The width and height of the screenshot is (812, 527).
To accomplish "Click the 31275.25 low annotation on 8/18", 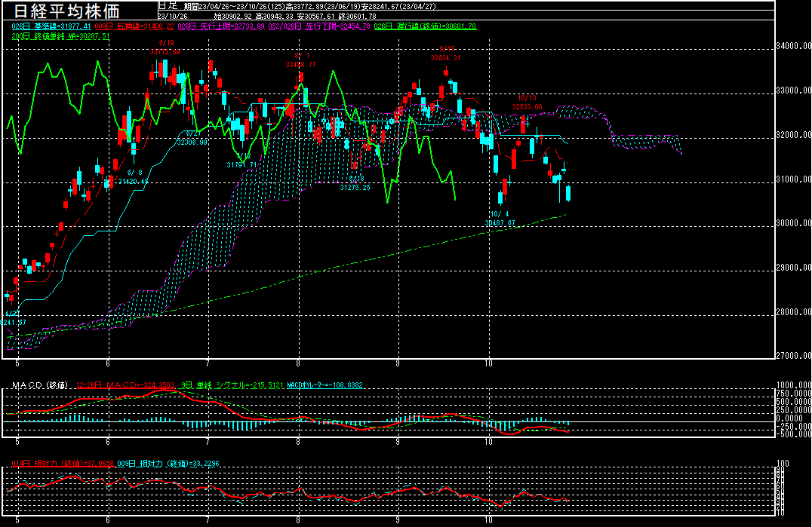I will point(355,188).
